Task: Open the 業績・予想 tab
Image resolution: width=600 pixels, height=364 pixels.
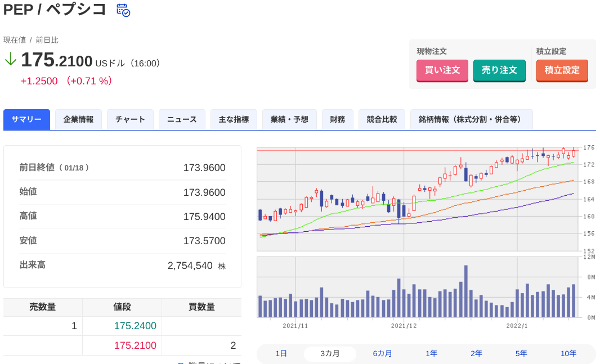Action: pos(289,119)
